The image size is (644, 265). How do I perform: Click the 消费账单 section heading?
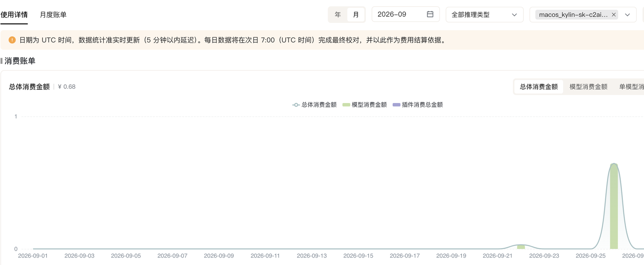click(20, 61)
